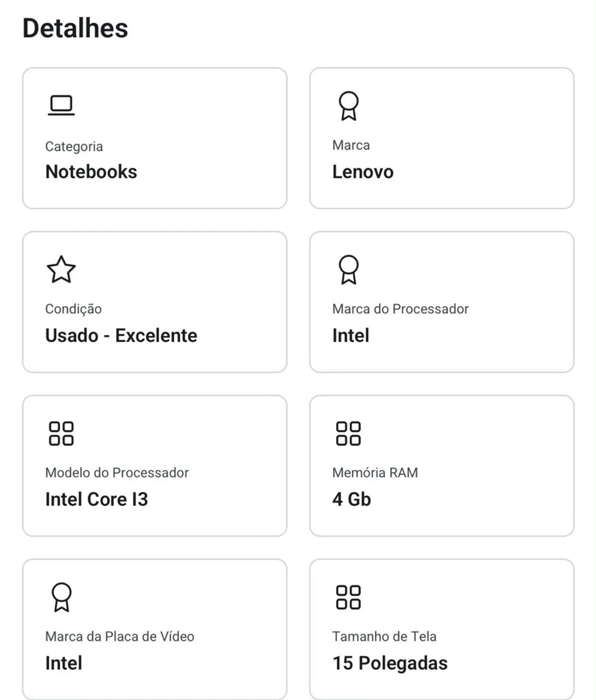The height and width of the screenshot is (700, 596).
Task: Select the Lenovo brand value
Action: click(363, 172)
